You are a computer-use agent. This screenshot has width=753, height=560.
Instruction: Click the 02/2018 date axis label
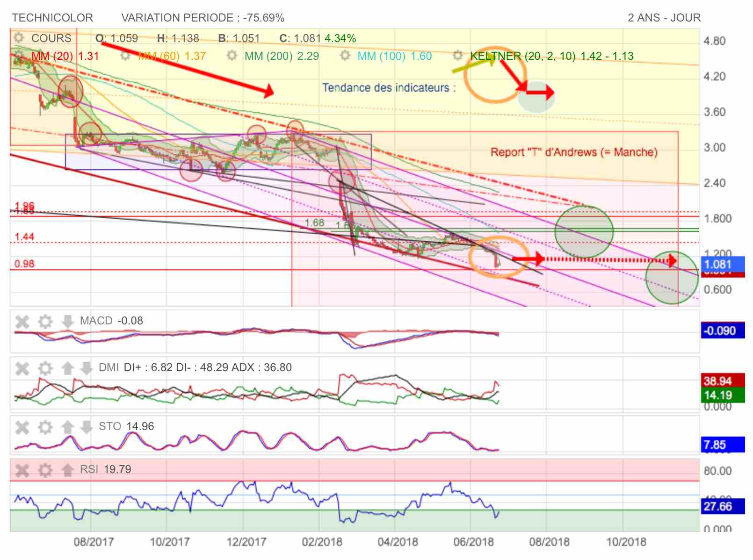tap(322, 542)
